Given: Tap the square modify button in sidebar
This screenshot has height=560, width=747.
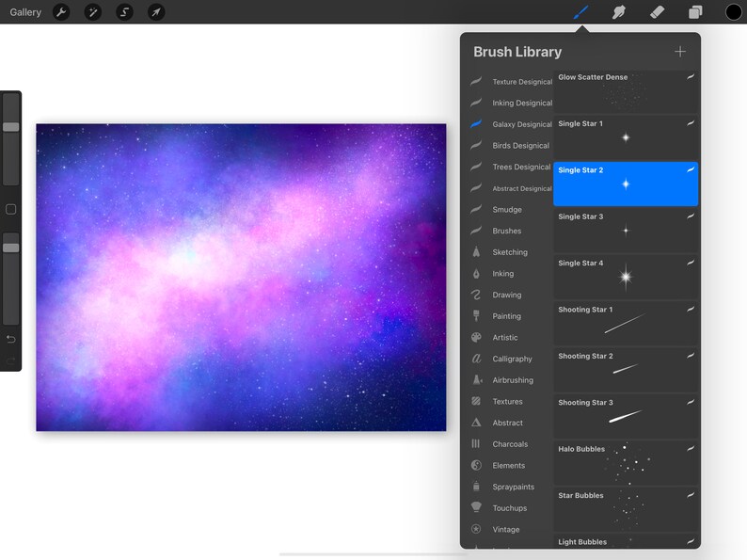Looking at the screenshot, I should (11, 209).
